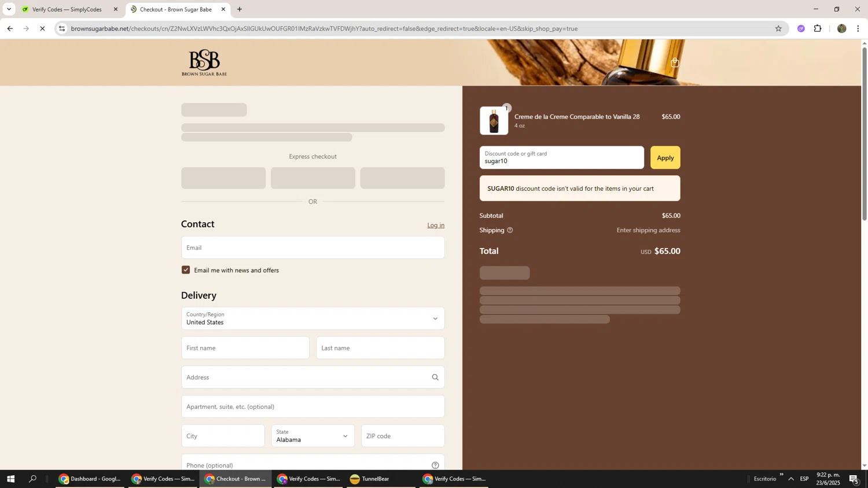Click the SUGAR10 invalid discount message
This screenshot has height=488, width=868.
coord(580,188)
